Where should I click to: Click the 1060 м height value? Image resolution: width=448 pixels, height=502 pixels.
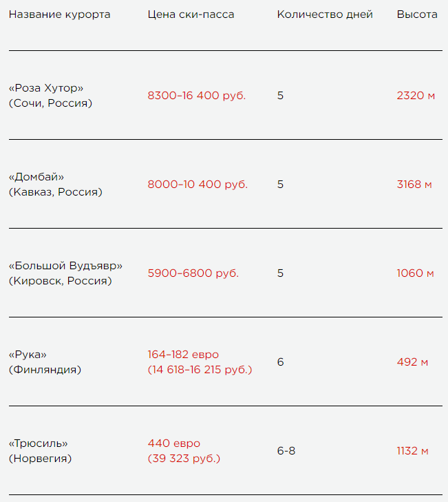pyautogui.click(x=415, y=273)
